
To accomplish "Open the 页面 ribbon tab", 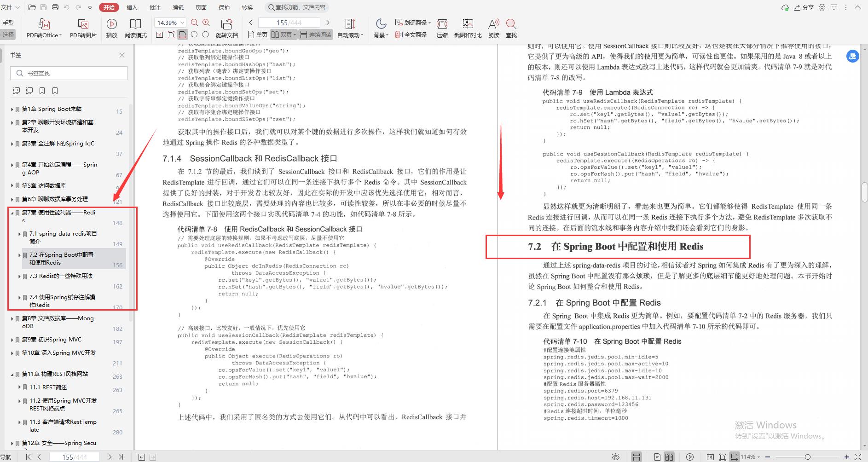I will (201, 7).
